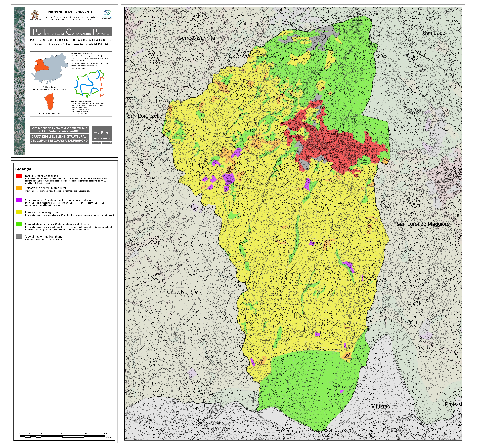Click the gray Aree di trasformabilità urbana swatch

coord(19,237)
